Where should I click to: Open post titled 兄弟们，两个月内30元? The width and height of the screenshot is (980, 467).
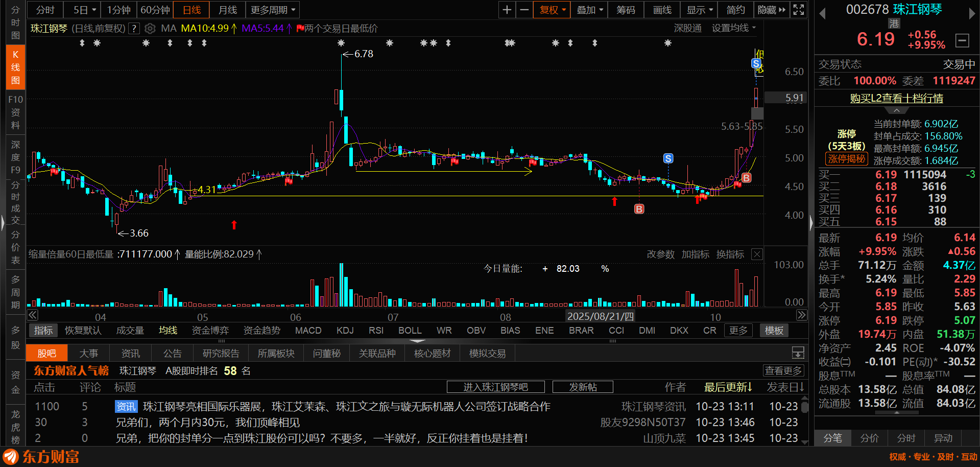pyautogui.click(x=208, y=423)
